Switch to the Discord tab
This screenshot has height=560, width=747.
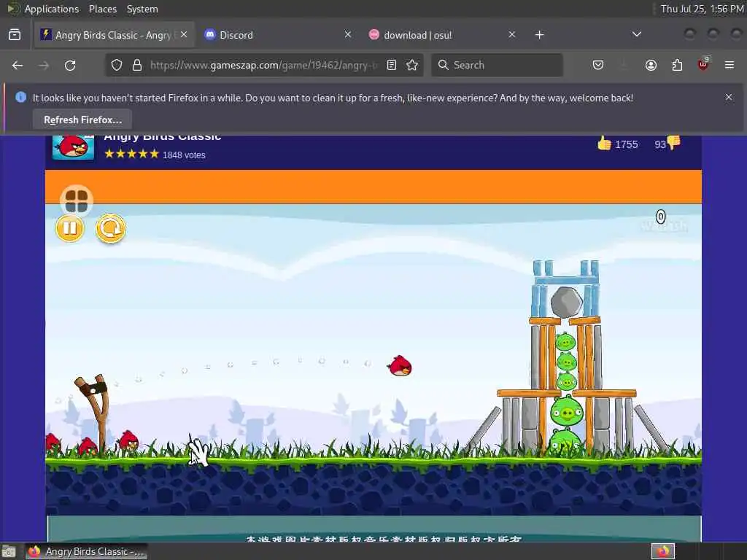coord(277,35)
